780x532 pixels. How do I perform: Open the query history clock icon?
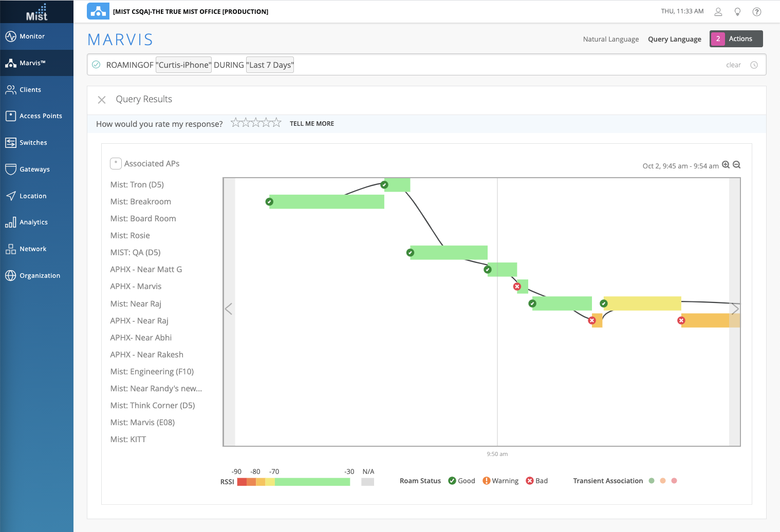click(754, 65)
